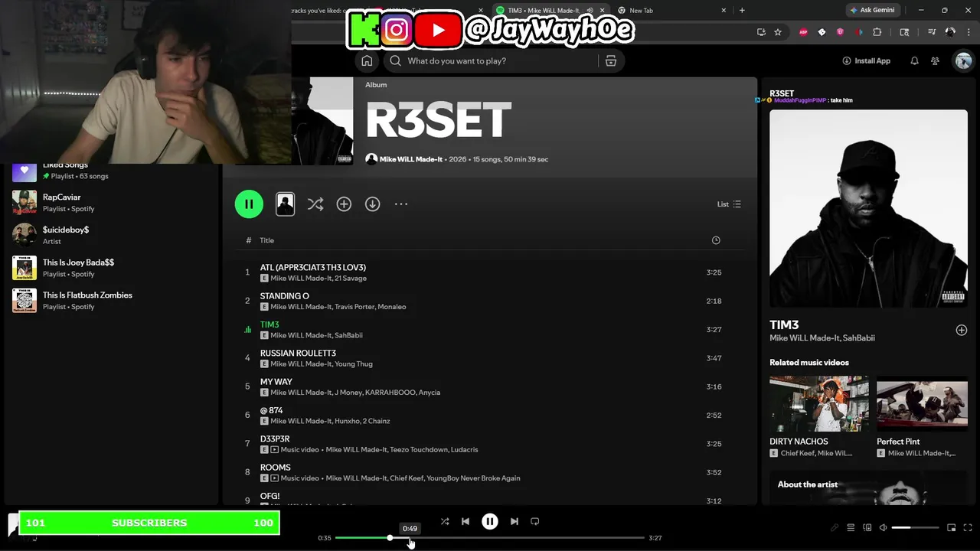Click the Mike WiLL Made-It artist link in header
Screen dimensions: 980x551
[x=411, y=159]
